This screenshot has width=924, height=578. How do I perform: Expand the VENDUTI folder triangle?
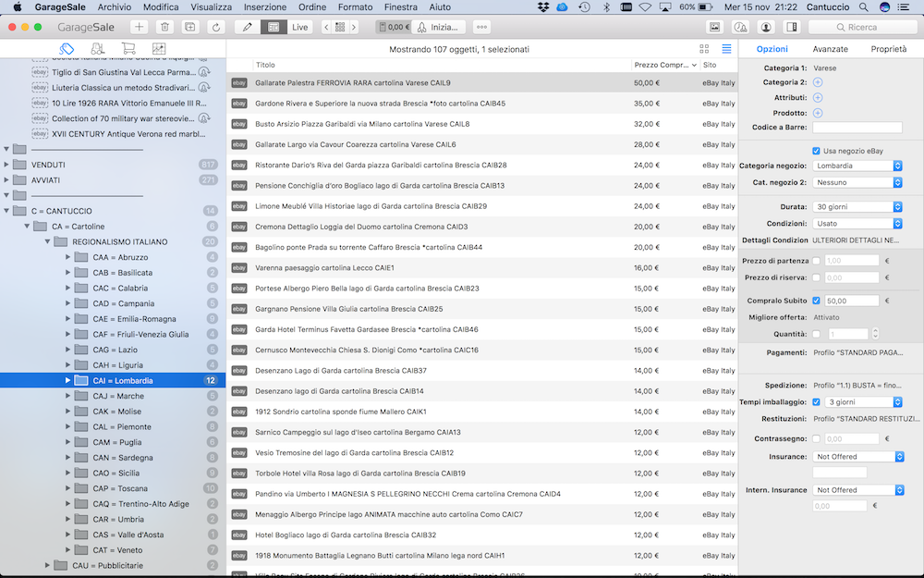pyautogui.click(x=6, y=165)
